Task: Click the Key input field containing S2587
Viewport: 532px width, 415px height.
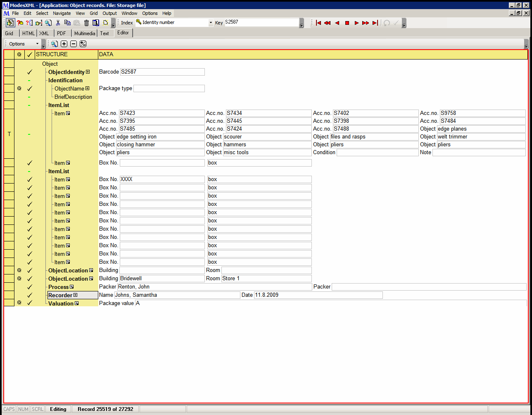Action: pyautogui.click(x=261, y=23)
